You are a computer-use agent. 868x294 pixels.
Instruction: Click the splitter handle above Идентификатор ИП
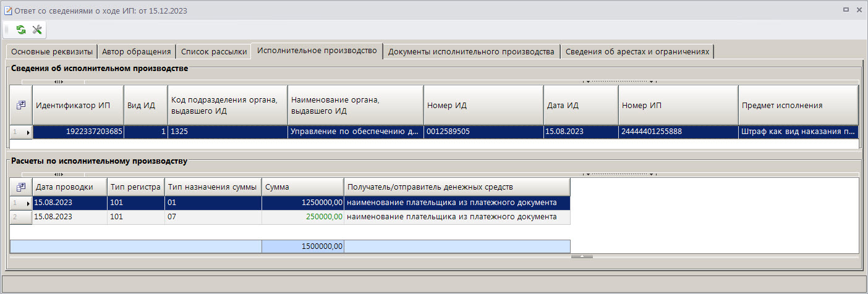coord(59,82)
